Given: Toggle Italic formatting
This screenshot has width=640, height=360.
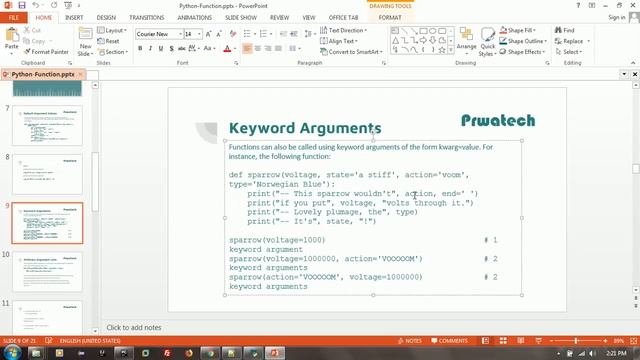Looking at the screenshot, I should tap(150, 49).
